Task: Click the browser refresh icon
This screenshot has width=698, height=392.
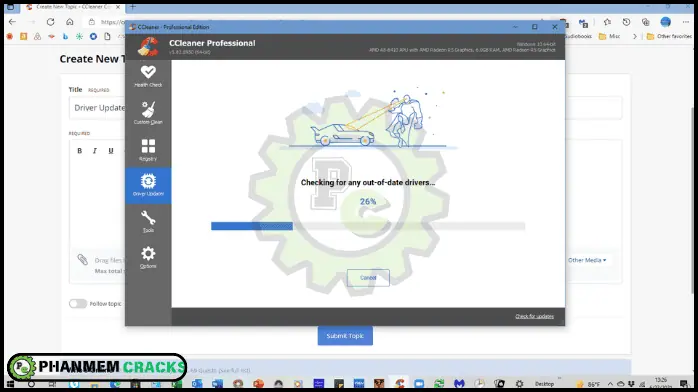Action: click(50, 22)
